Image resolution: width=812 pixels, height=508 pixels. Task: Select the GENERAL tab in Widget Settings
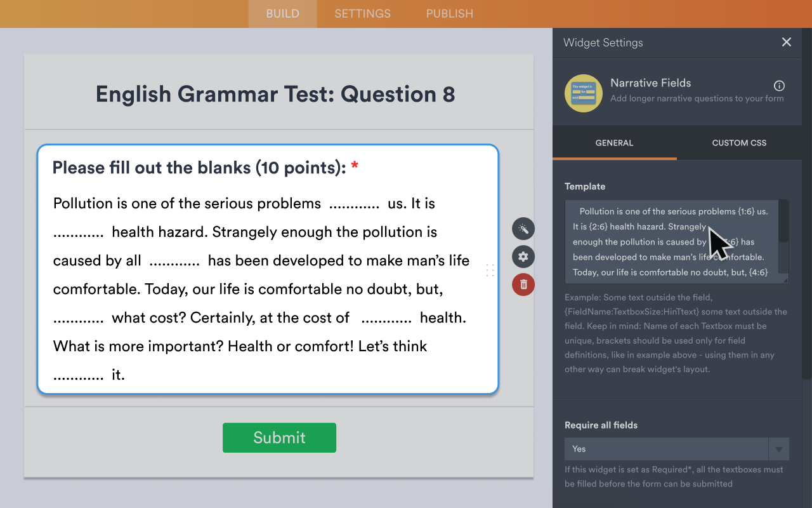(614, 143)
